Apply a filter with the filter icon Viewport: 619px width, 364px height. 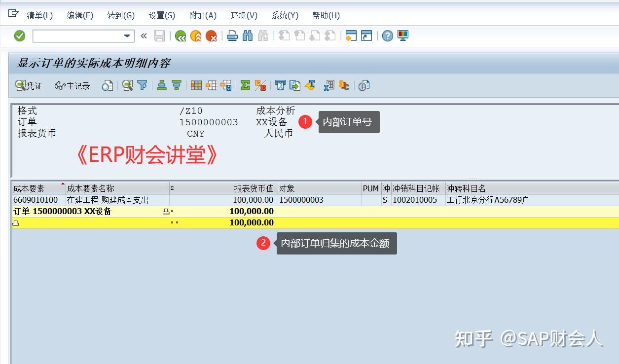click(x=142, y=85)
